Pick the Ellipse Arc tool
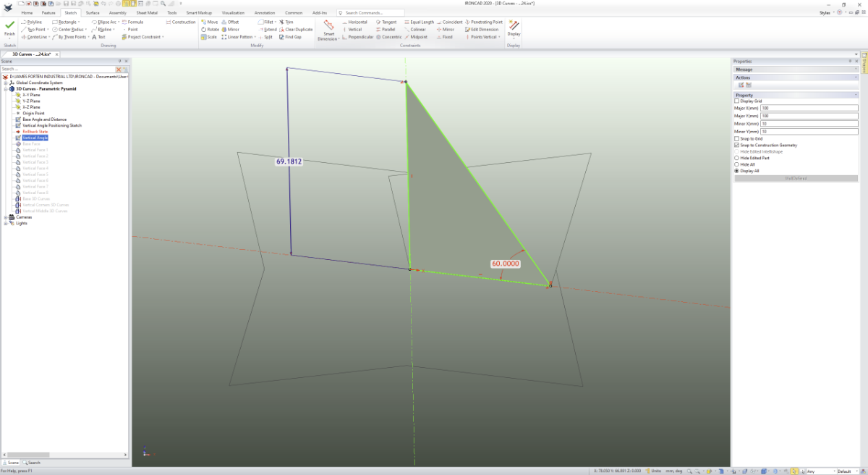 (106, 22)
